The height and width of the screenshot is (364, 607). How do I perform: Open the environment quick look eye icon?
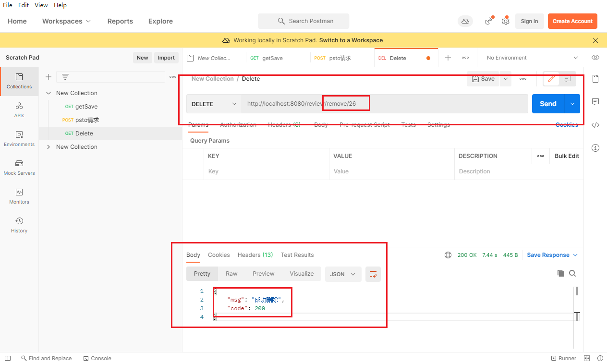tap(595, 58)
